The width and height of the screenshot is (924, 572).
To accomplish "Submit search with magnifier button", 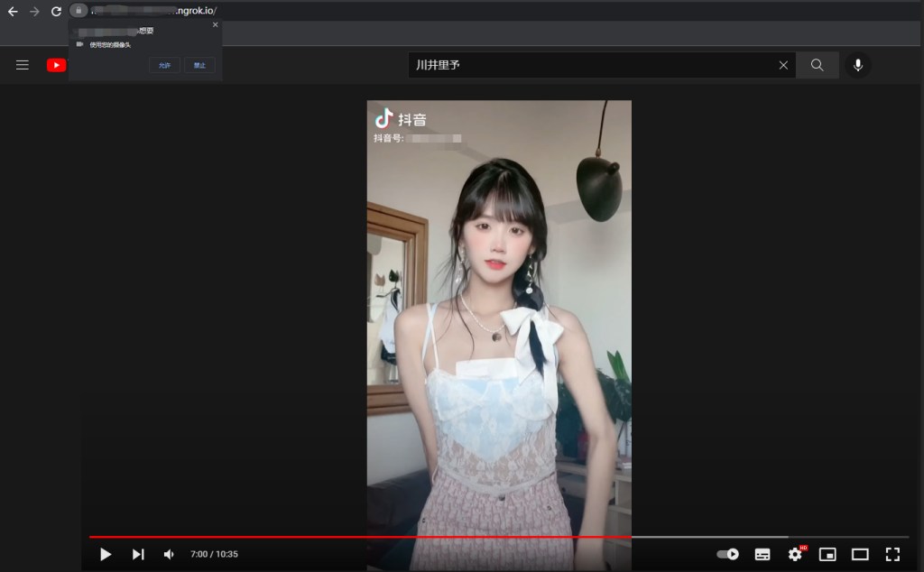I will (x=818, y=65).
